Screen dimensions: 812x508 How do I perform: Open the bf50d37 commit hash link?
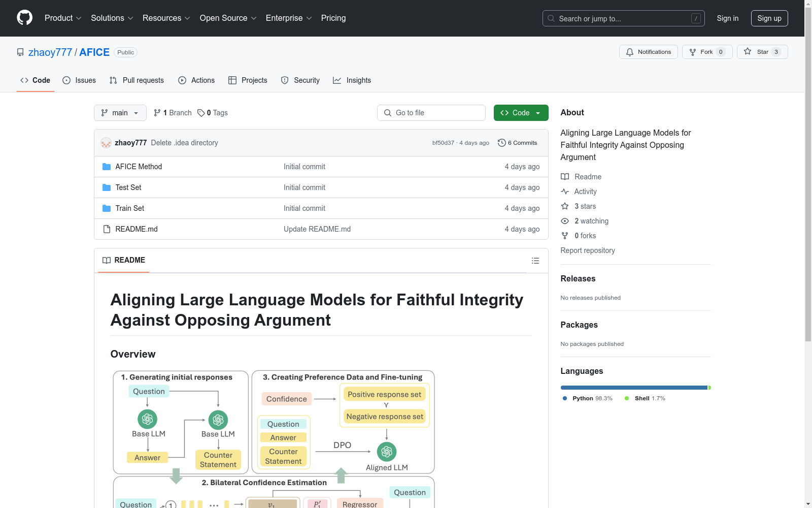click(x=443, y=143)
